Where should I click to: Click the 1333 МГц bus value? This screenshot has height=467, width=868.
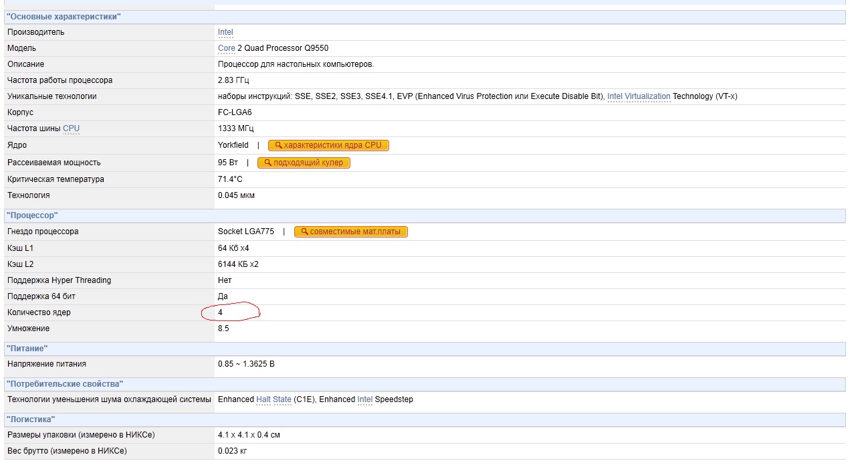coord(235,128)
